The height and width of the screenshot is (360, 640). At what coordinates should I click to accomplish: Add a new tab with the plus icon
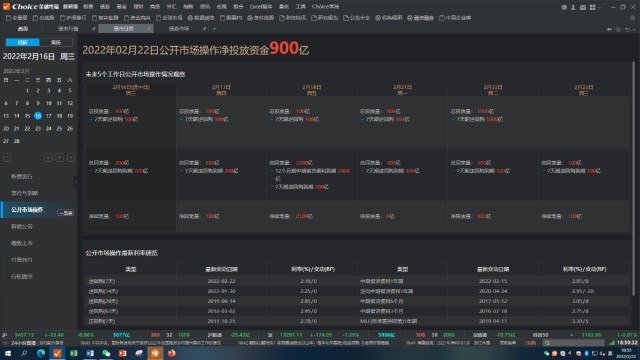(x=214, y=29)
